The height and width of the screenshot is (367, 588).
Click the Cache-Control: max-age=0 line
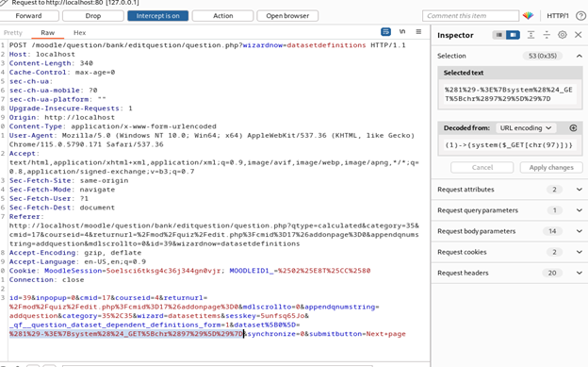click(62, 72)
